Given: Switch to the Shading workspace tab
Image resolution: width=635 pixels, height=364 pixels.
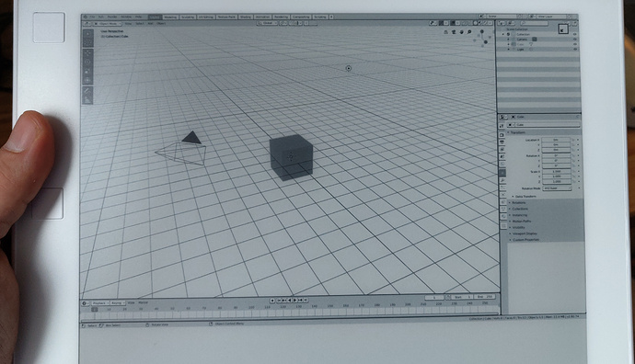Looking at the screenshot, I should point(246,17).
